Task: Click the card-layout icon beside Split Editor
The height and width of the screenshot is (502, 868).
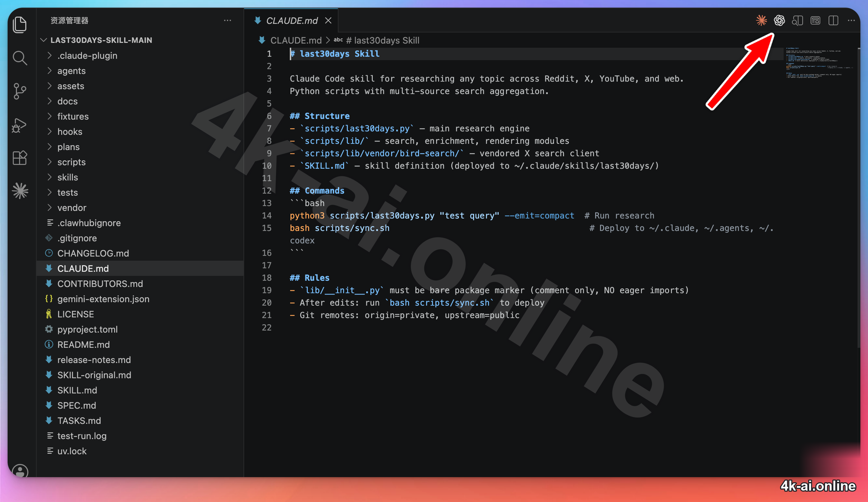Action: tap(815, 21)
